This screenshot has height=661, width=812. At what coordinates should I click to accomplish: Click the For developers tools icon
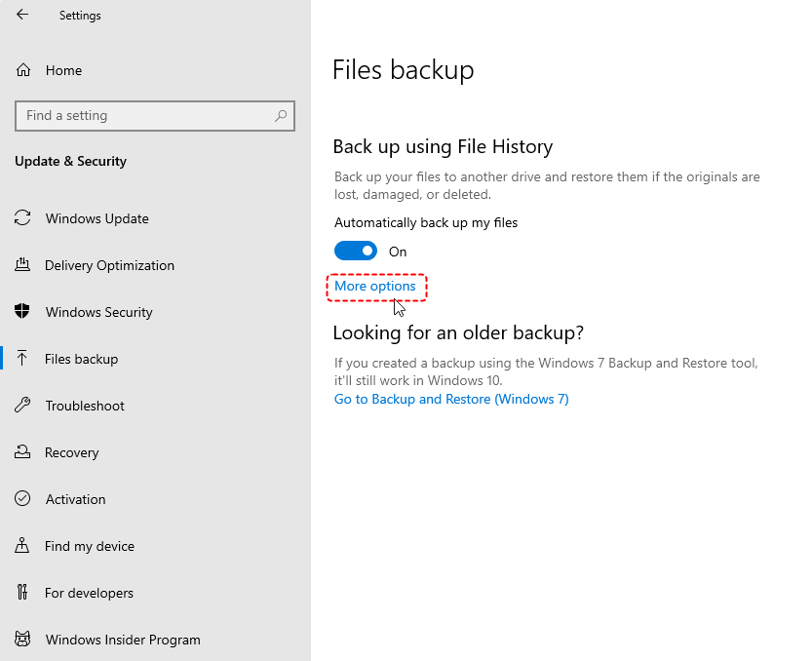coord(22,592)
